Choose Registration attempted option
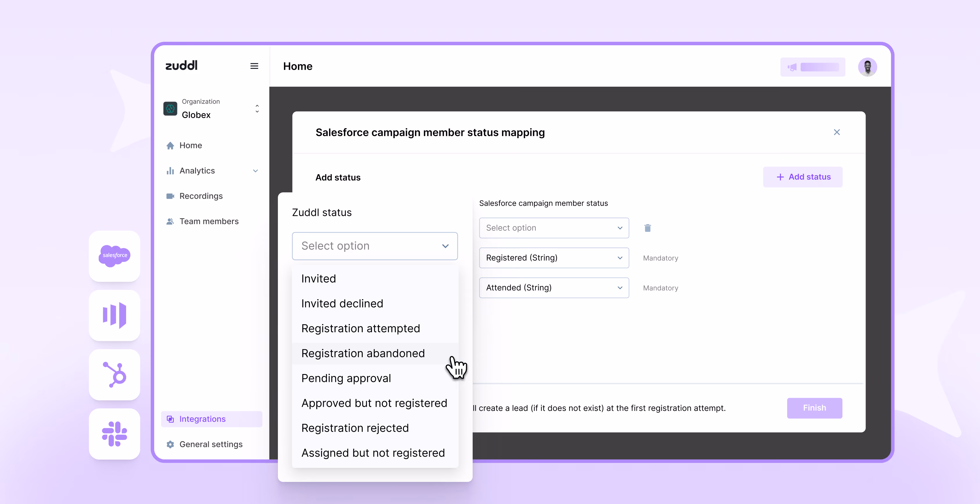 coord(375,328)
